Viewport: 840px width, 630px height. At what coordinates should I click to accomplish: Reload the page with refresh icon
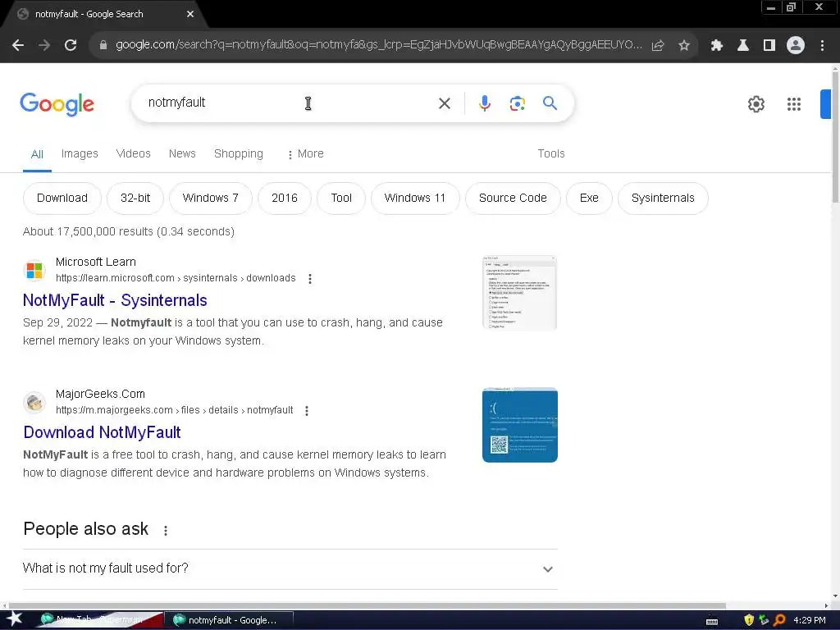(x=71, y=46)
